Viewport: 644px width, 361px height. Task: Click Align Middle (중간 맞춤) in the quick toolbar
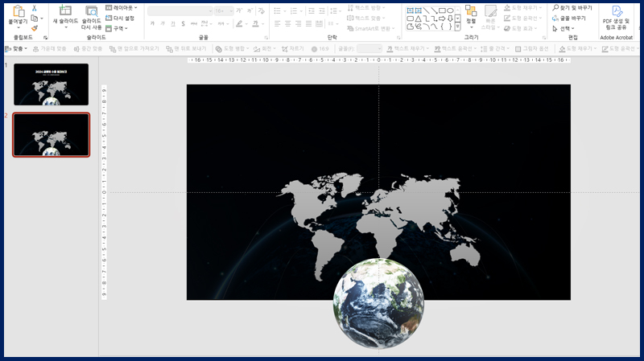[x=88, y=49]
